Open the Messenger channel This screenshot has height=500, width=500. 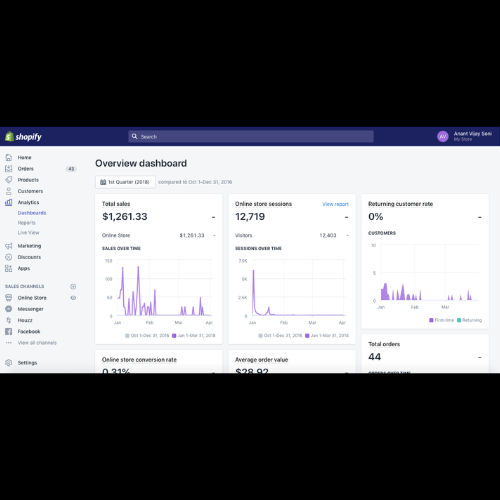30,309
